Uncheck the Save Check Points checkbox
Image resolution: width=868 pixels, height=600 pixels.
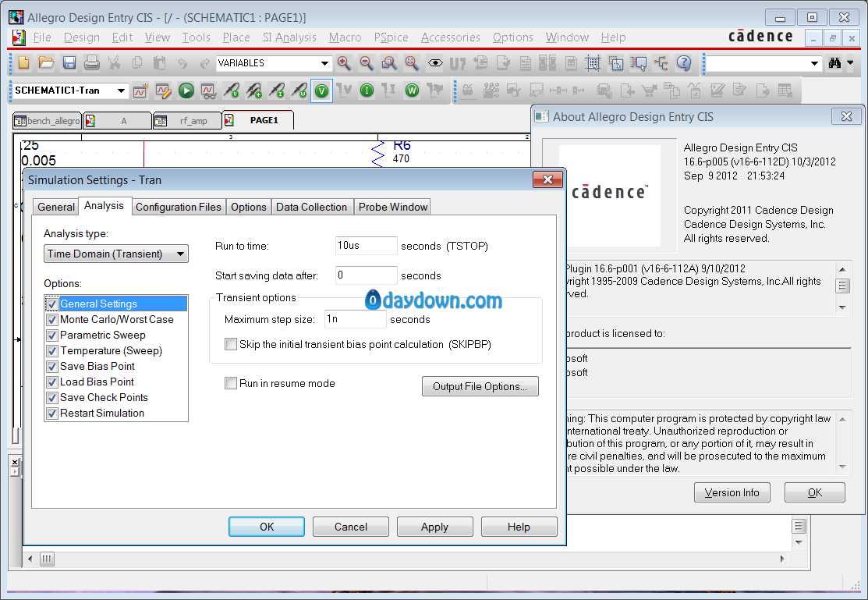[x=52, y=398]
